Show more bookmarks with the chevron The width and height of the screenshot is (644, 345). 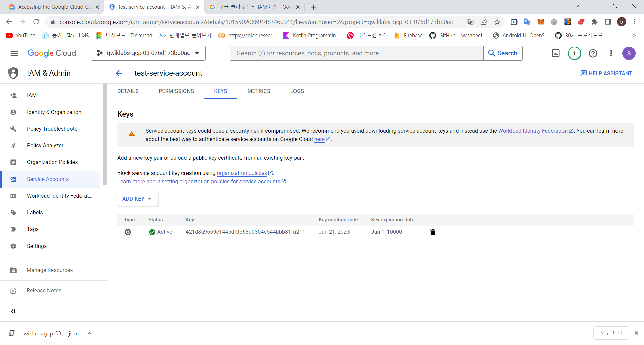(x=634, y=36)
